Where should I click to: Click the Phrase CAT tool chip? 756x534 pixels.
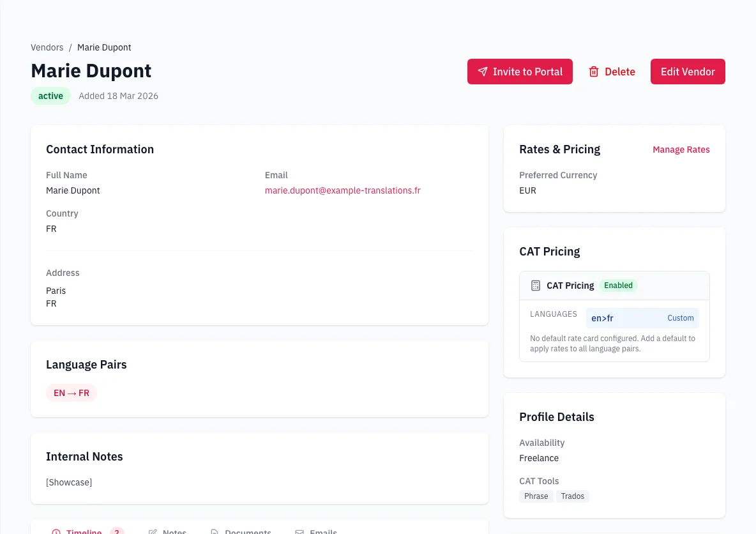coord(536,496)
